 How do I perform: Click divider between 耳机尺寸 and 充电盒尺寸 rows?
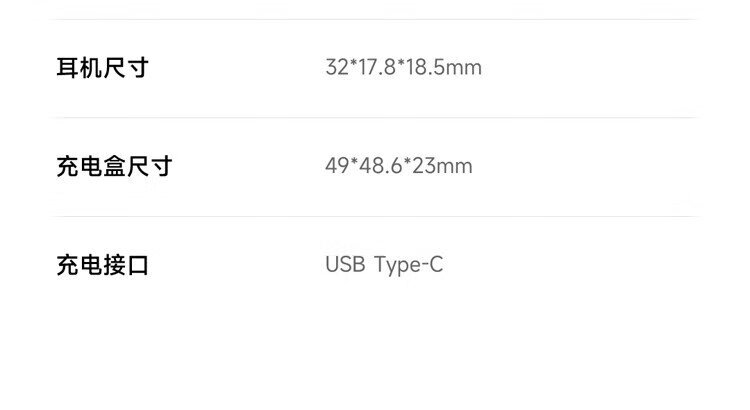tap(375, 117)
